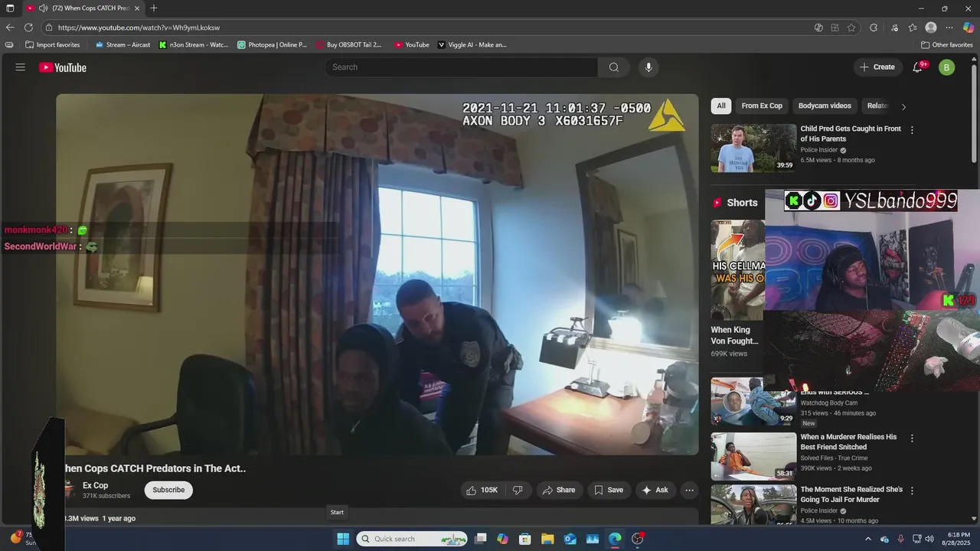Open Microsoft Store from taskbar
980x551 pixels.
pos(524,539)
